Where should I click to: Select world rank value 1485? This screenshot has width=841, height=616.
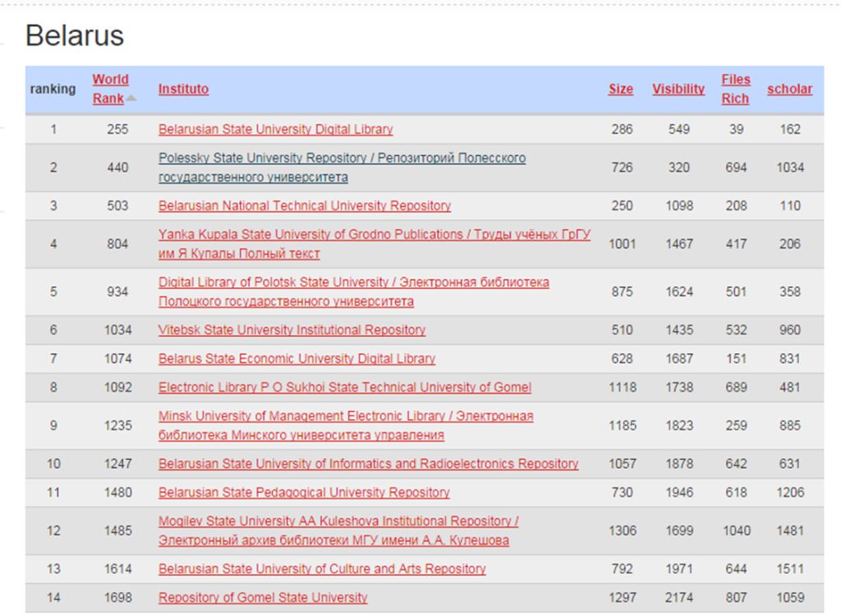tap(117, 531)
